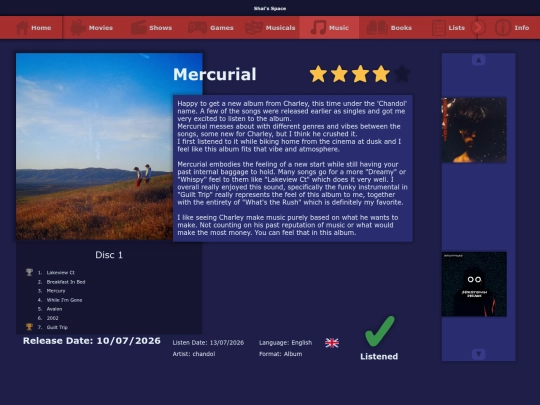Viewport: 540px width, 405px height.
Task: Switch to the Shows tab
Action: click(x=160, y=28)
